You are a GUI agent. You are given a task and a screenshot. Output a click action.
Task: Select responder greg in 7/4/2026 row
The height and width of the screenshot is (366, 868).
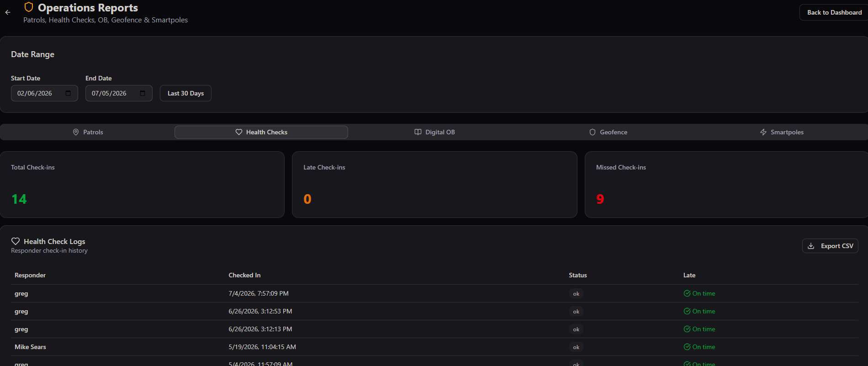click(x=21, y=293)
